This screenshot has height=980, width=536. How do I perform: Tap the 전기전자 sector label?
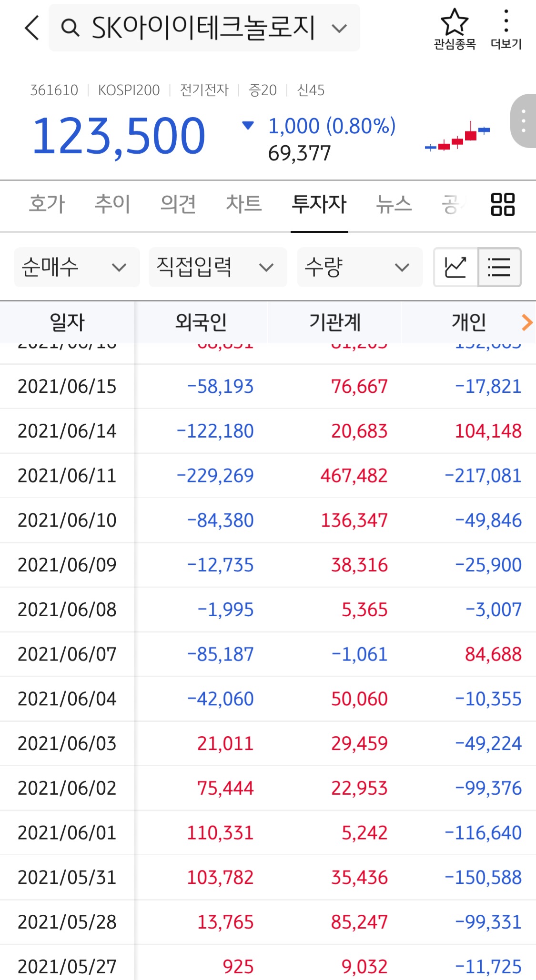tap(204, 90)
